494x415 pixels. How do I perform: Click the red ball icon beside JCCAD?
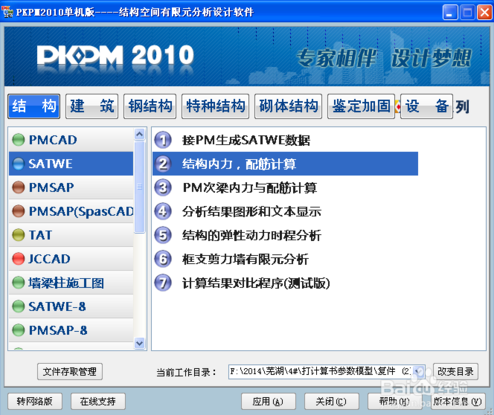click(18, 259)
